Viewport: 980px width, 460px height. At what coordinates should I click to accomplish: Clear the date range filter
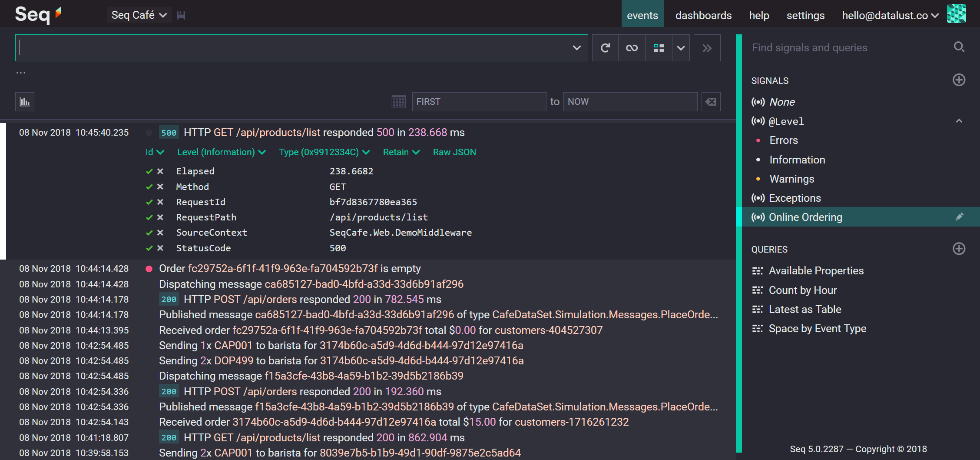(711, 102)
